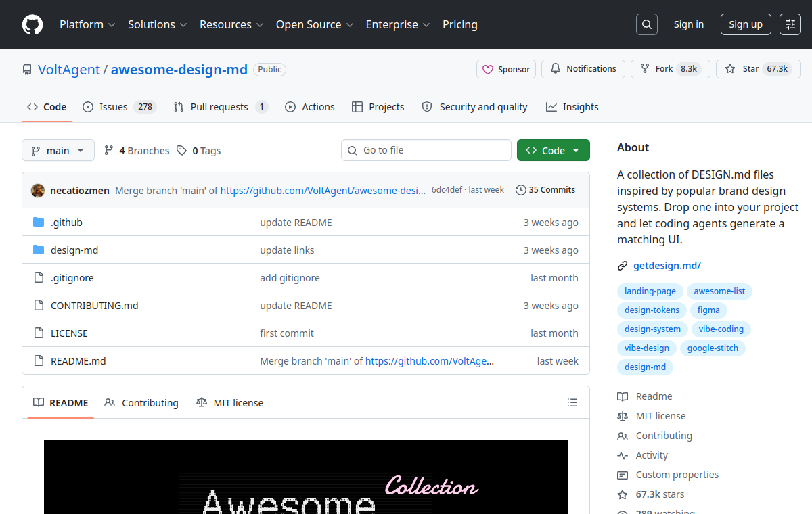Open the getdesign.md/ website link
This screenshot has width=812, height=514.
[667, 266]
